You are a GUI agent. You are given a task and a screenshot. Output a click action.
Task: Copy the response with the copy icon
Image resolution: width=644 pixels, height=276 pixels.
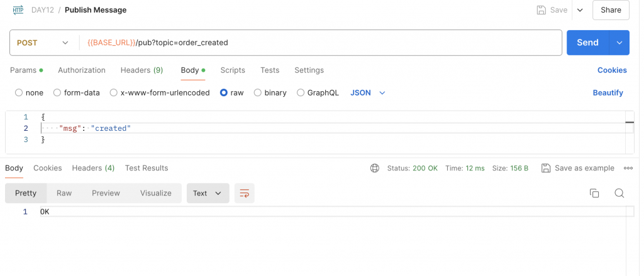[594, 193]
